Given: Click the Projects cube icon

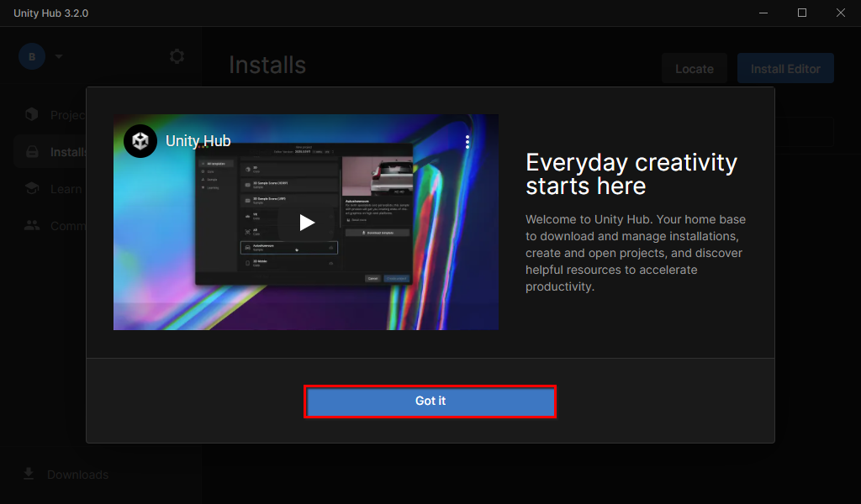Looking at the screenshot, I should tap(32, 114).
